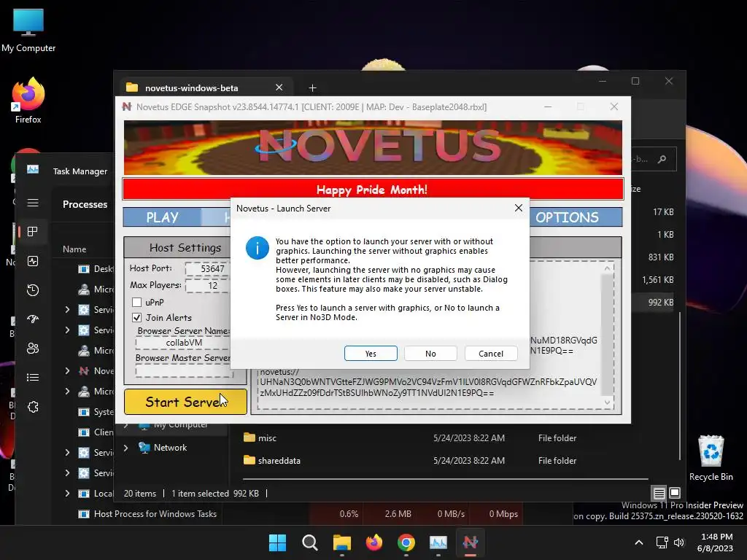The image size is (747, 560).
Task: Expand the My Computer tree node in Explorer
Action: coord(125,424)
